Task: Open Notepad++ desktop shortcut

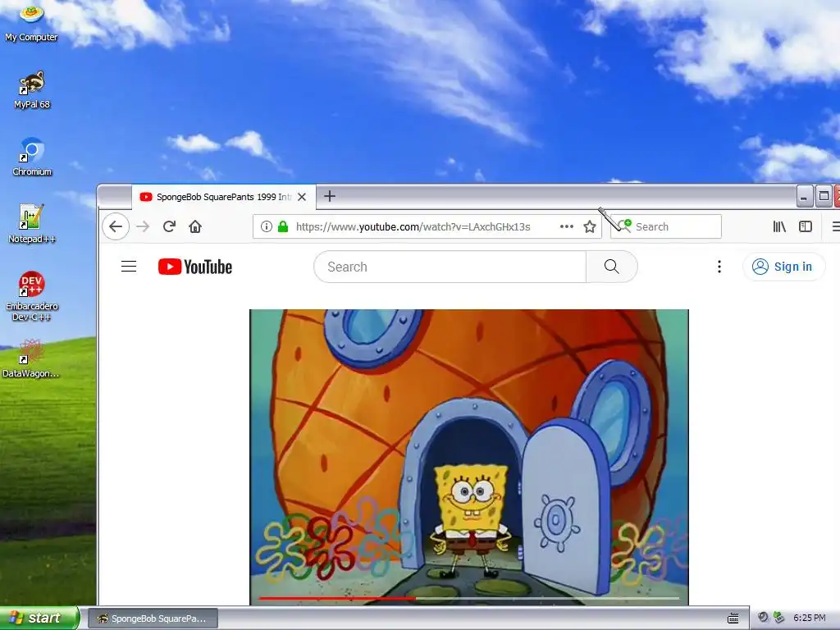Action: 32,223
